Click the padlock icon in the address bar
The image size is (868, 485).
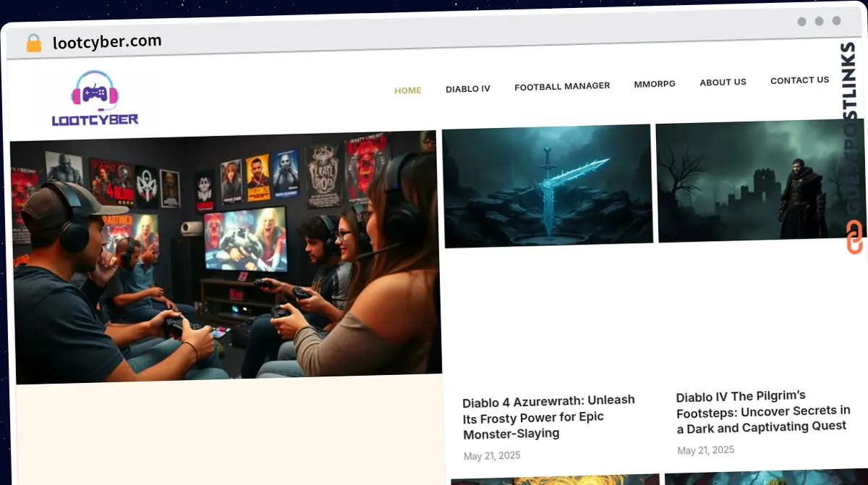(33, 43)
